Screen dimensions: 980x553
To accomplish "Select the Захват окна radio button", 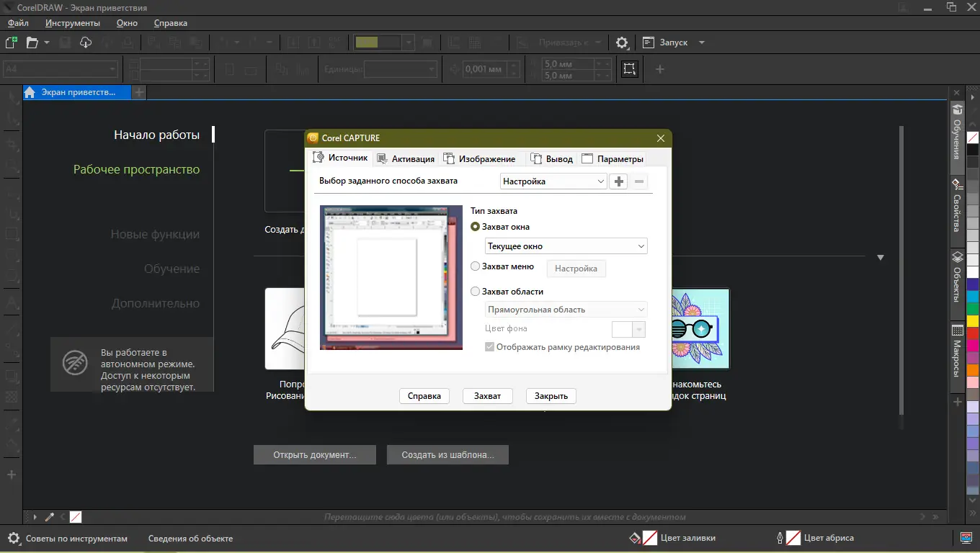I will 475,227.
